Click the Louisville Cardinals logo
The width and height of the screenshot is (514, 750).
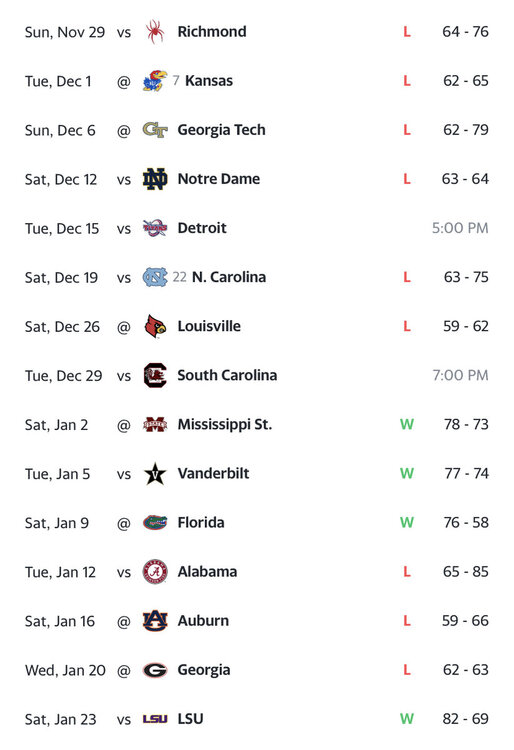[x=155, y=327]
